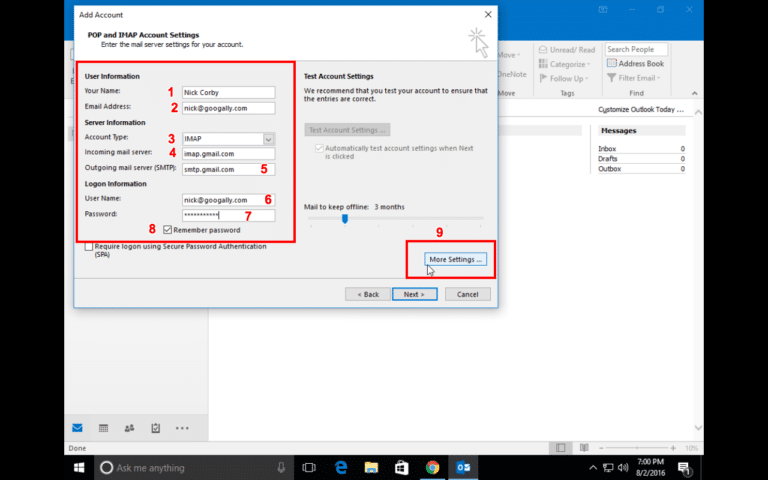Viewport: 768px width, 480px height.
Task: Toggle the Remember password checkbox
Action: coord(168,230)
